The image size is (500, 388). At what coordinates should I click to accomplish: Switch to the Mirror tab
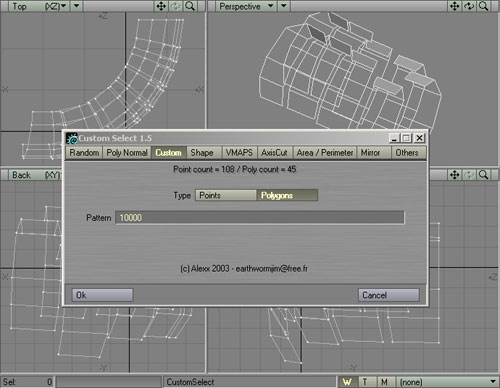(373, 153)
